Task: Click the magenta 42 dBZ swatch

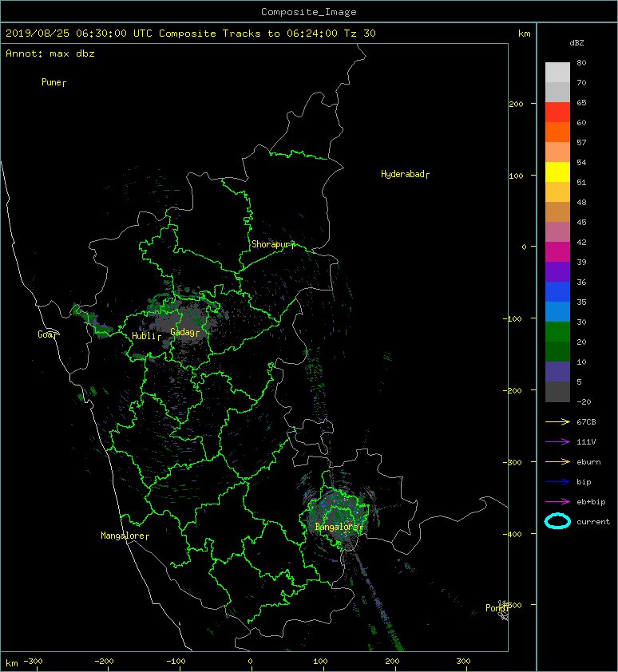Action: click(x=557, y=251)
